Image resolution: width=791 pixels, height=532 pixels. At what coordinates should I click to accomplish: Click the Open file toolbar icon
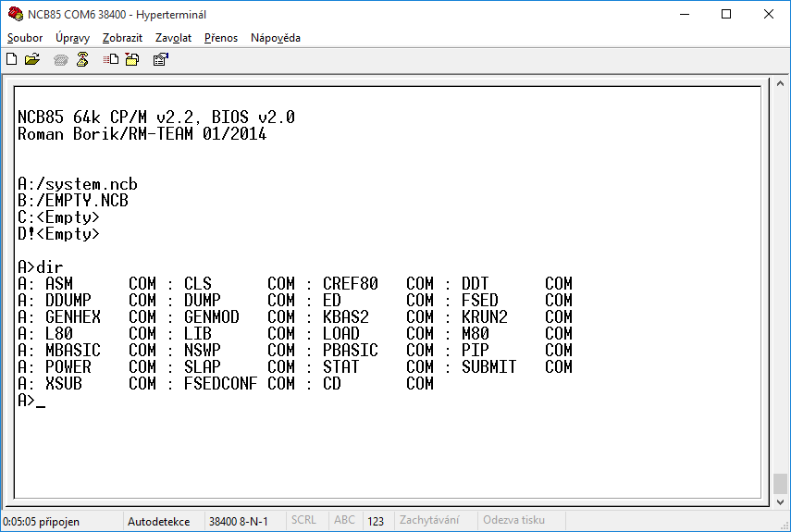click(x=32, y=59)
